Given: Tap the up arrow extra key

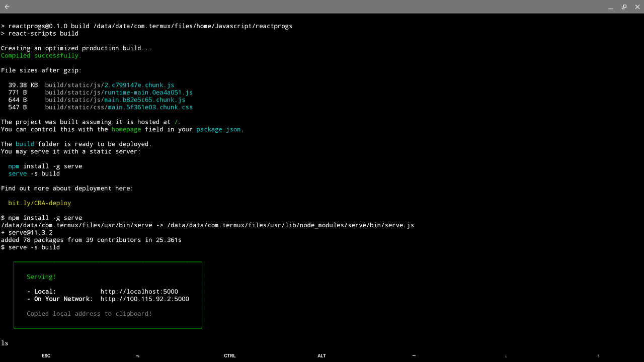Looking at the screenshot, I should coord(598,355).
